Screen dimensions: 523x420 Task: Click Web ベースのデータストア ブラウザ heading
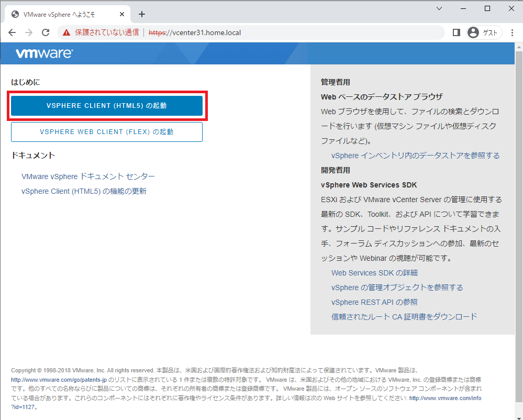pos(382,97)
